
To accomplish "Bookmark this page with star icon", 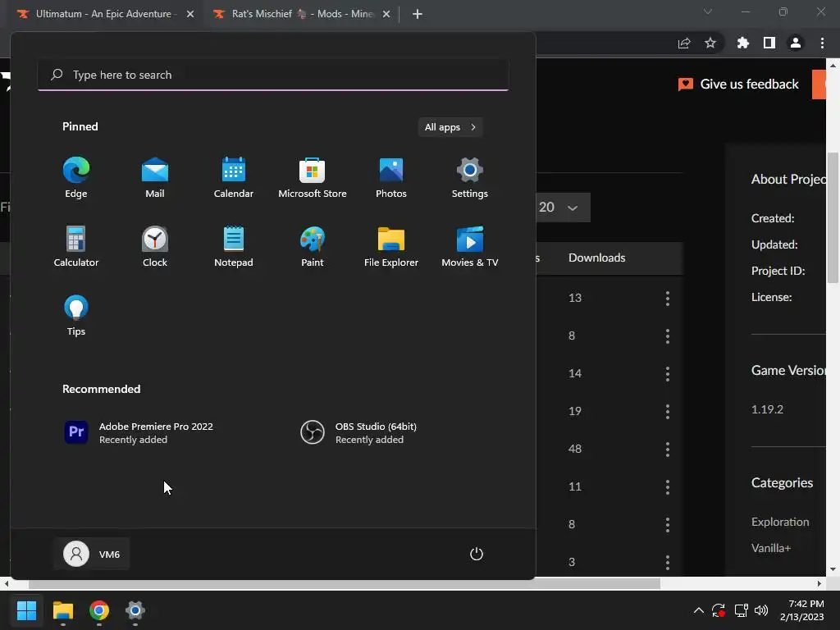I will point(710,43).
